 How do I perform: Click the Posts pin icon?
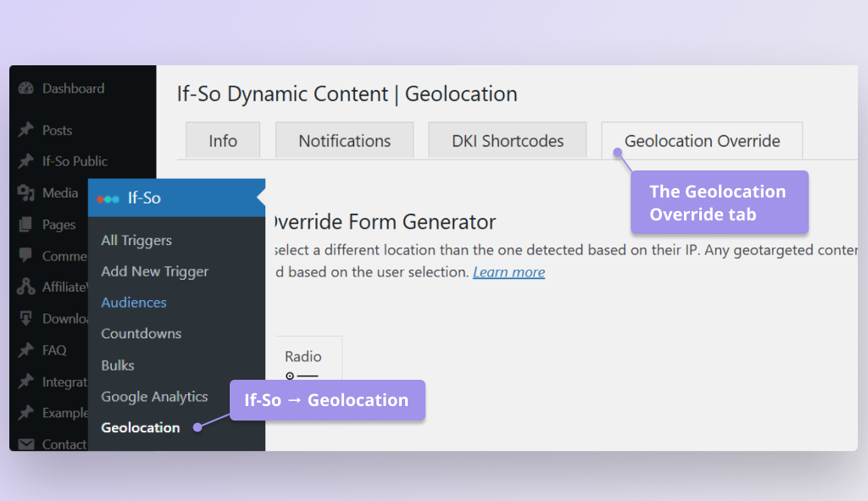(27, 130)
